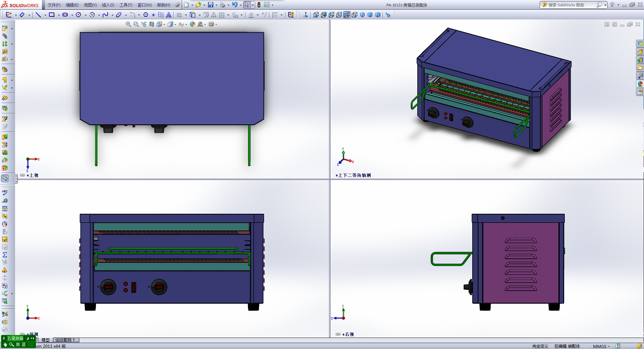Open the Hide/Show Items dropdown arrow

tap(186, 24)
